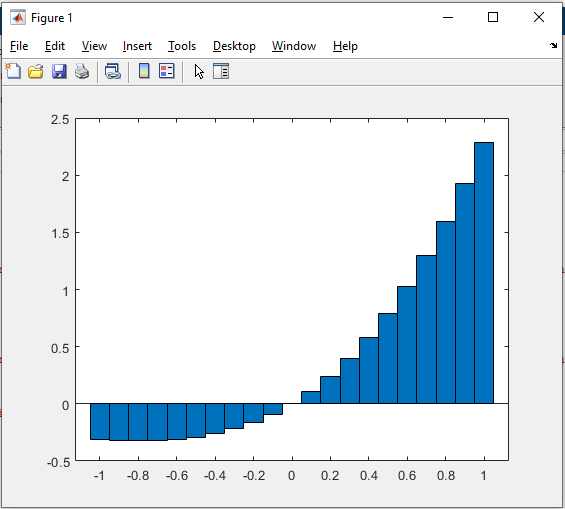
Task: Open the Edit menu
Action: (55, 46)
